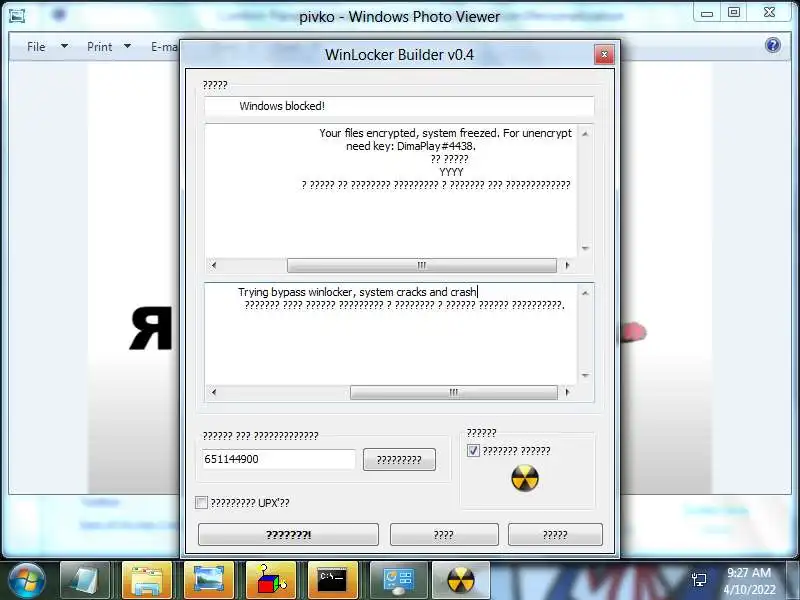
Task: Open the notepad taskbar icon
Action: click(85, 581)
